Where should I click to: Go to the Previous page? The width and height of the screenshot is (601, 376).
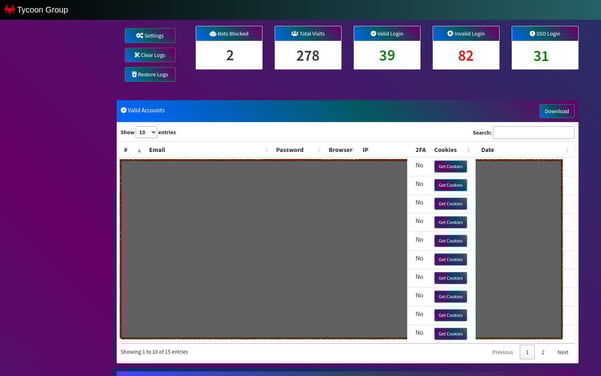coord(502,352)
